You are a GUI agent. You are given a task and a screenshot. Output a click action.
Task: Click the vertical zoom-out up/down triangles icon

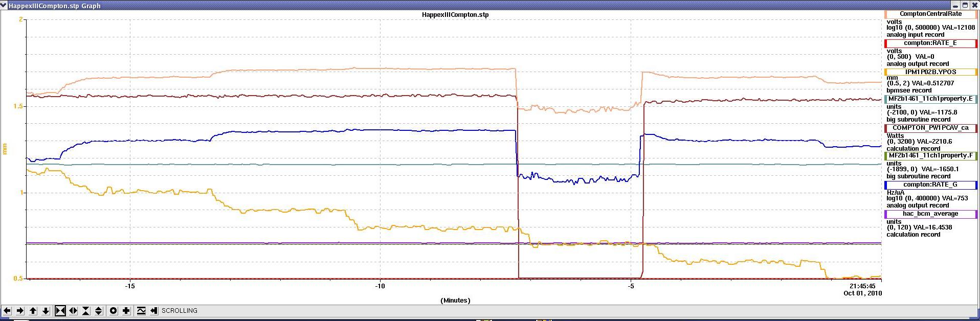[99, 311]
